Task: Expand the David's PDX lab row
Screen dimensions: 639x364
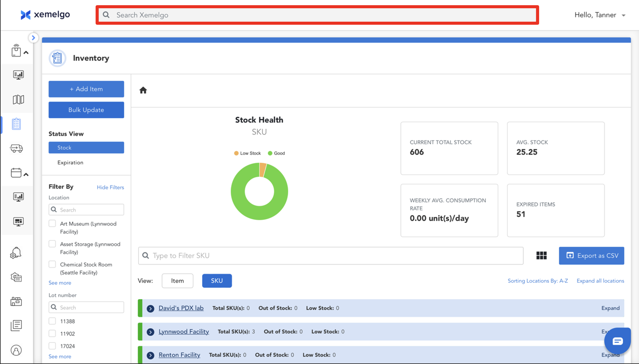Action: [150, 308]
